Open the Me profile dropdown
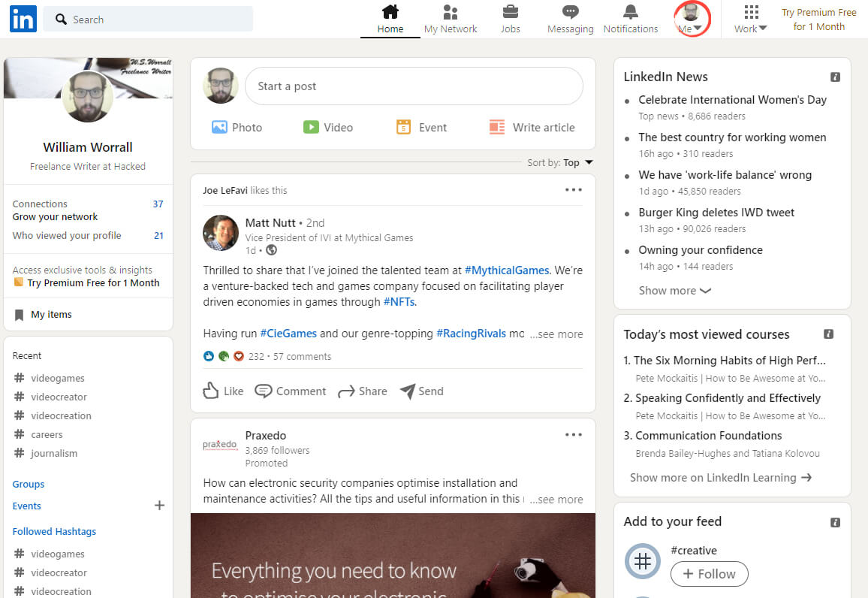This screenshot has width=868, height=598. (691, 19)
